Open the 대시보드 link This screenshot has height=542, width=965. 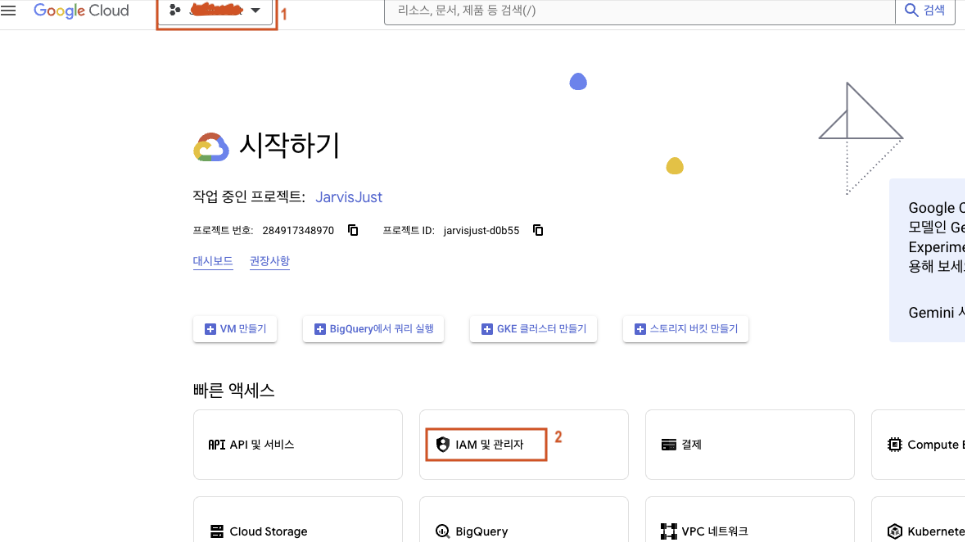213,261
